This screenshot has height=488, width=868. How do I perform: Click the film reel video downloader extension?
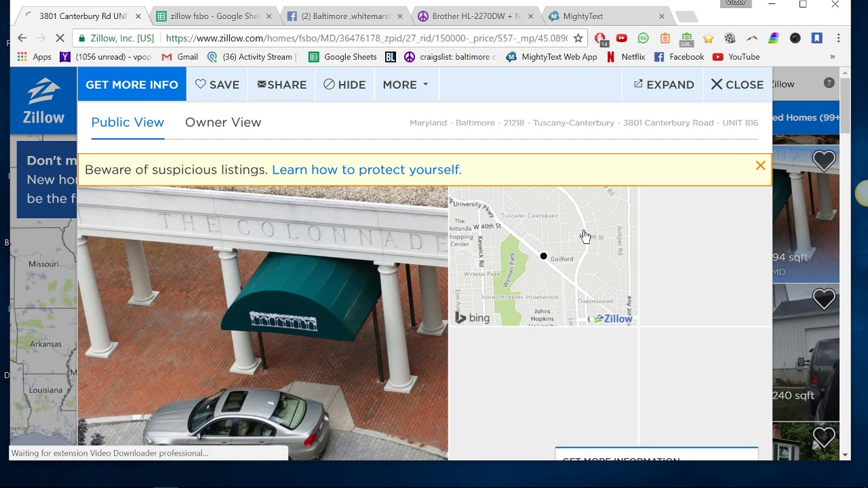730,38
